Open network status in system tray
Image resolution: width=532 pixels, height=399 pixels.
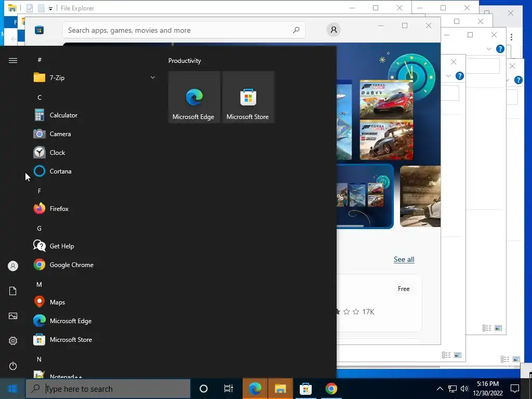click(453, 389)
